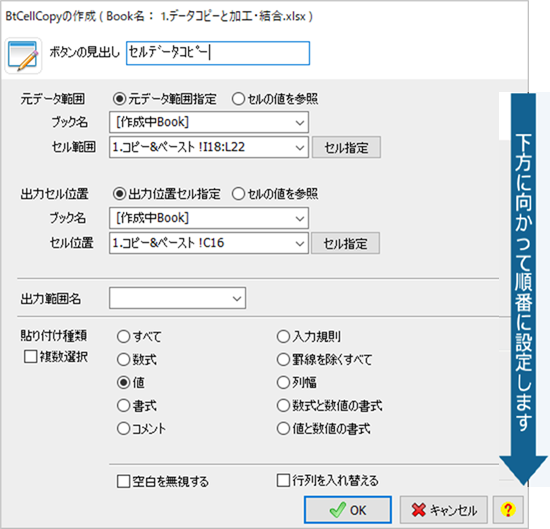The width and height of the screenshot is (550, 529).
Task: Pick 値と数値の書式 paste option
Action: pos(283,429)
